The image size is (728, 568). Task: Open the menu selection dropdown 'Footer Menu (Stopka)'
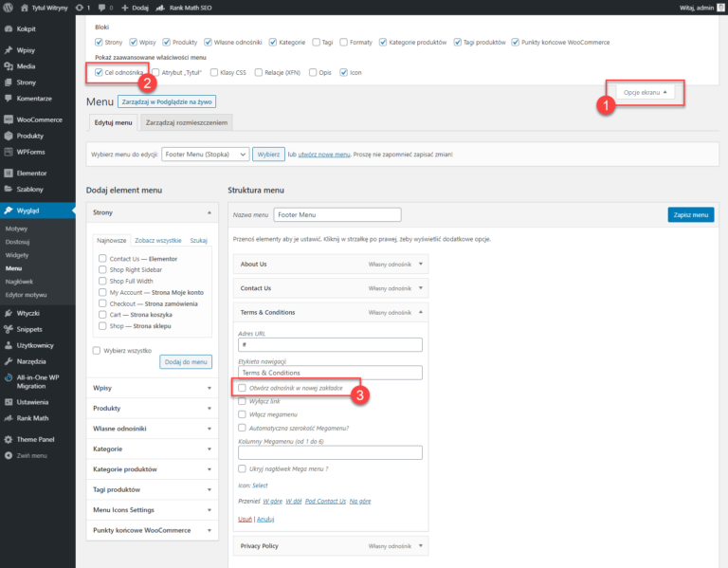point(206,154)
